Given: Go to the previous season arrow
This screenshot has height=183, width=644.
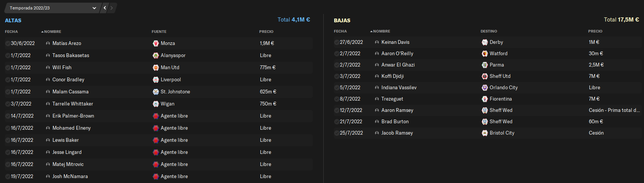Looking at the screenshot, I should [105, 8].
